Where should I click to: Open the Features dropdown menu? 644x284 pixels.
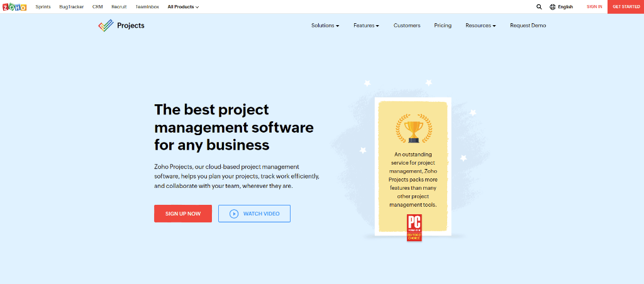(367, 25)
